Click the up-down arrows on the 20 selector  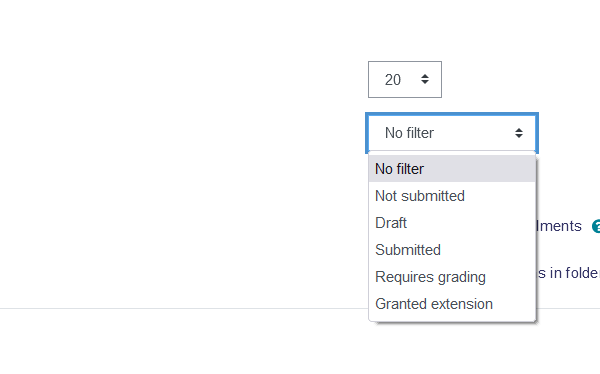(425, 79)
